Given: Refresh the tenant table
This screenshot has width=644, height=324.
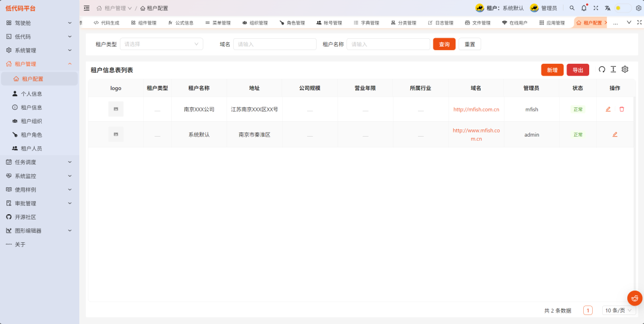Looking at the screenshot, I should [602, 69].
